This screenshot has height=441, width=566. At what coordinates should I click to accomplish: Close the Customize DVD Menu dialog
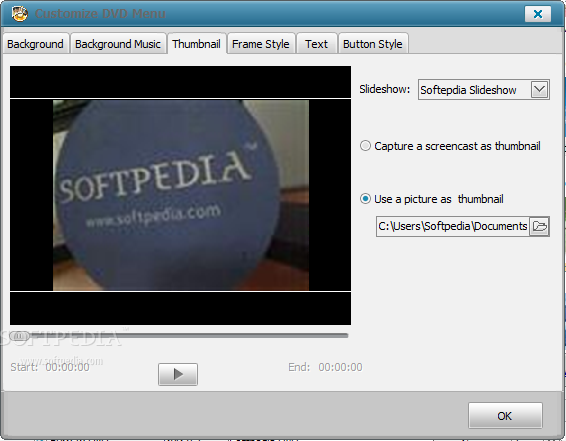pos(538,14)
